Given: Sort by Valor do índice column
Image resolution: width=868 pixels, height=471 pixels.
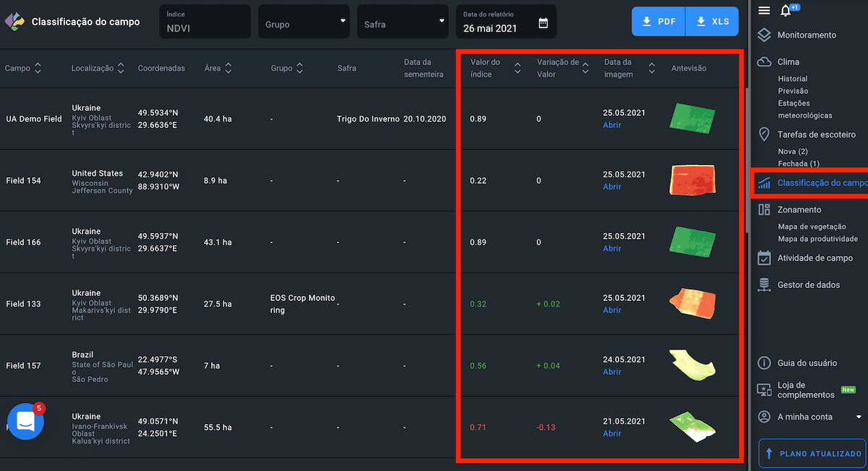Looking at the screenshot, I should (x=517, y=68).
